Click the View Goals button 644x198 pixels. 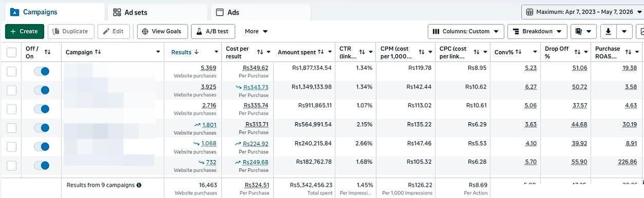coord(162,31)
